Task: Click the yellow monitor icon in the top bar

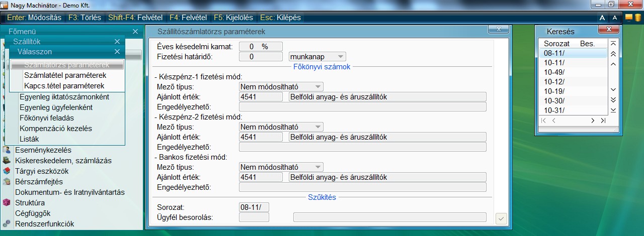Action: [x=629, y=18]
